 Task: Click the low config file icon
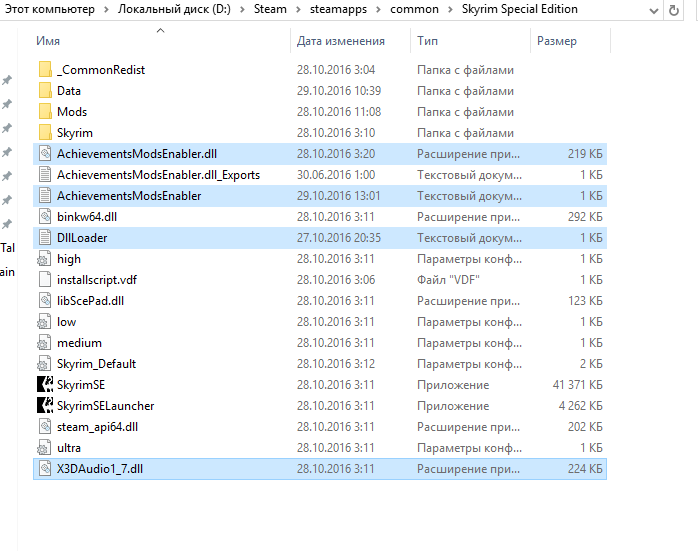[44, 321]
